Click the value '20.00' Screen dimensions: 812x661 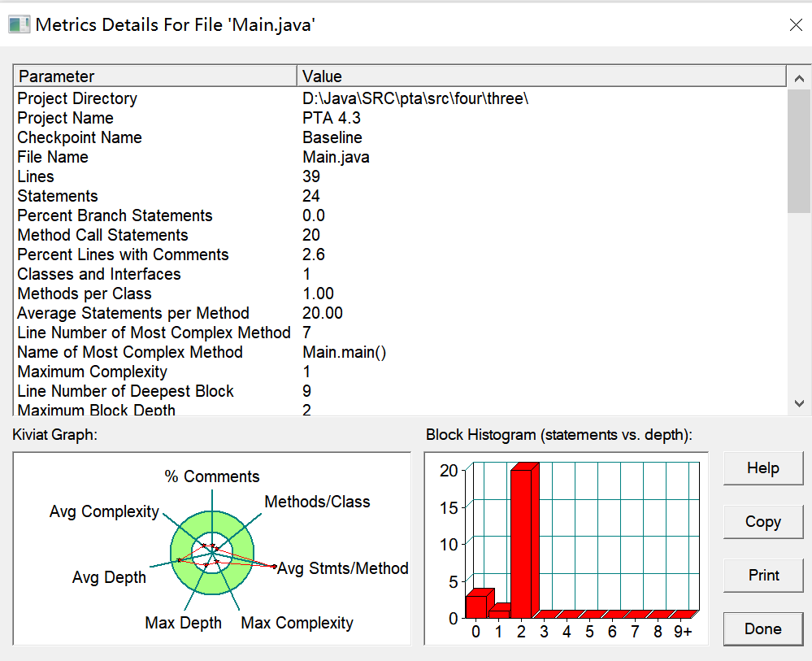coord(323,313)
